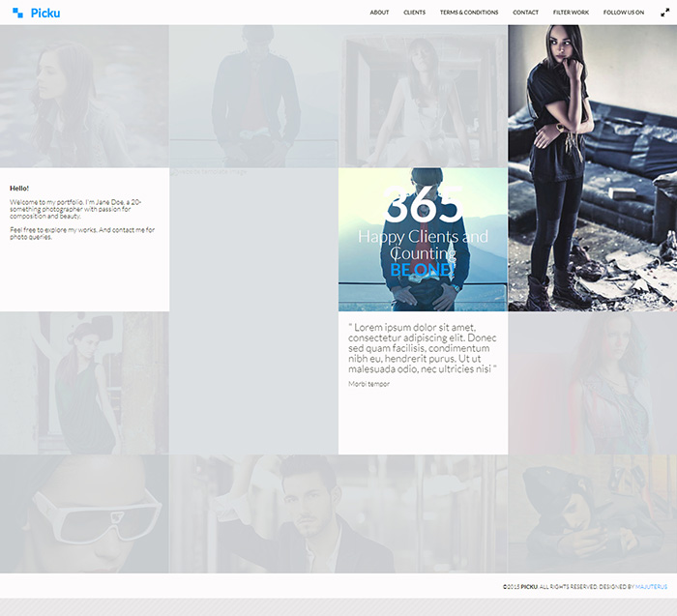Open the man in blazer portrait thumbnail
The height and width of the screenshot is (616, 677).
[x=338, y=513]
